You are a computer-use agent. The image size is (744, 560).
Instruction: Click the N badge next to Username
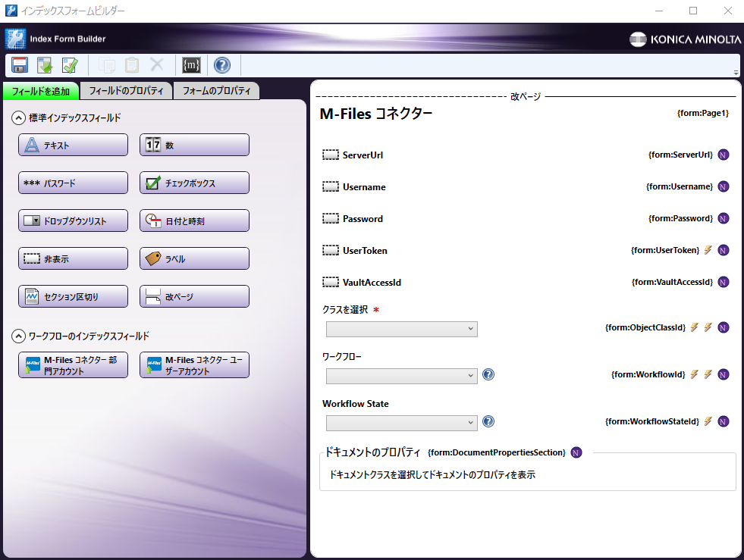(723, 187)
